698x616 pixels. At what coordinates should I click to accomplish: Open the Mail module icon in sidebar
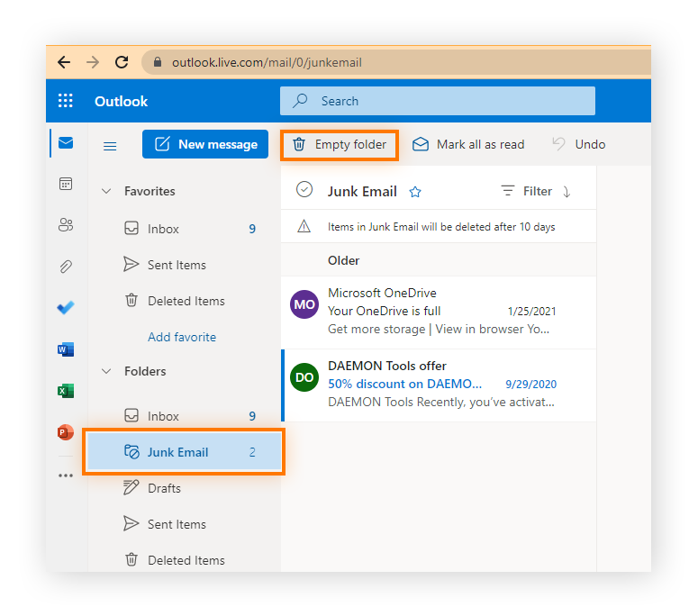[66, 143]
